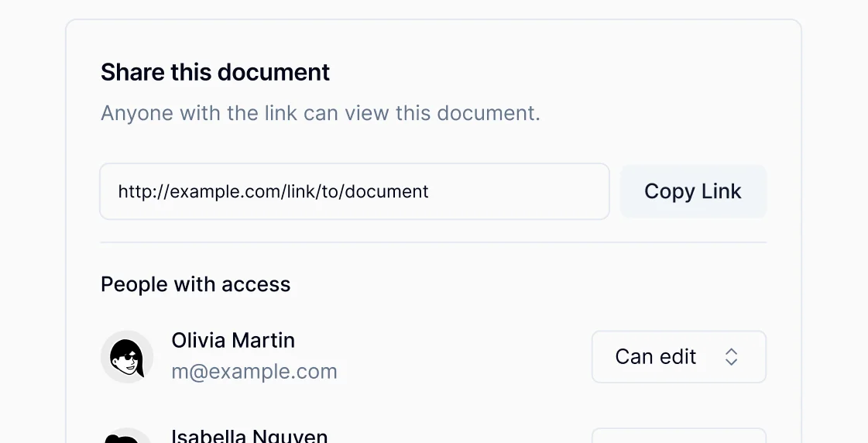868x443 pixels.
Task: Click the 'Can edit' label text
Action: point(656,357)
